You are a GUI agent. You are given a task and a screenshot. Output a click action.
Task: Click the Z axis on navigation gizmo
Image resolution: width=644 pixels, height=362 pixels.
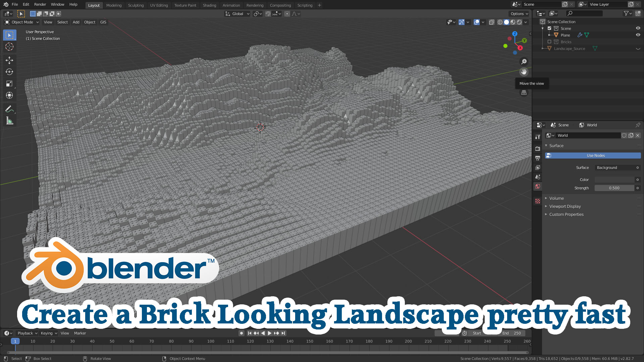click(515, 34)
